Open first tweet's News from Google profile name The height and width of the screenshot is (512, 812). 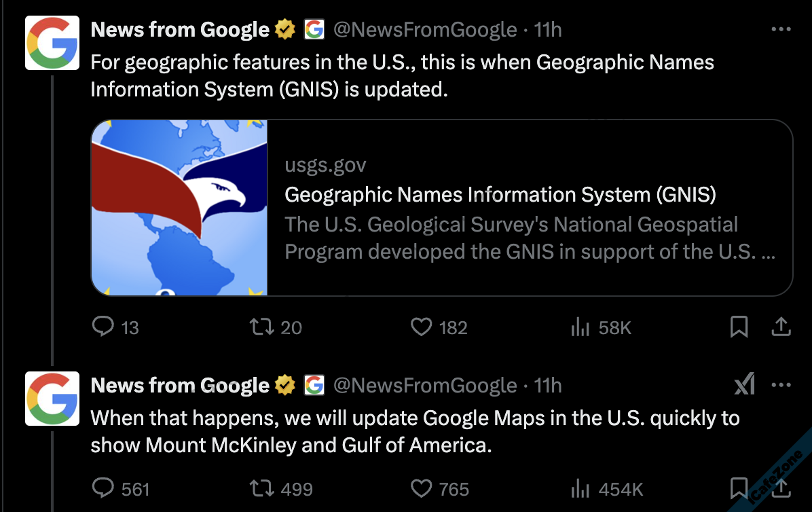[180, 30]
